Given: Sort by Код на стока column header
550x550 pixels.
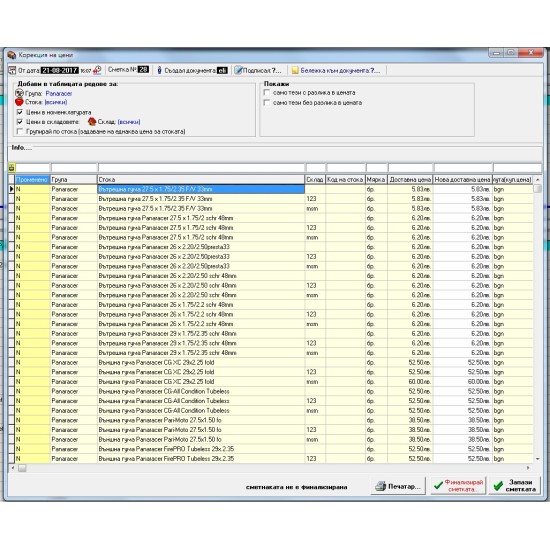Looking at the screenshot, I should click(x=345, y=180).
